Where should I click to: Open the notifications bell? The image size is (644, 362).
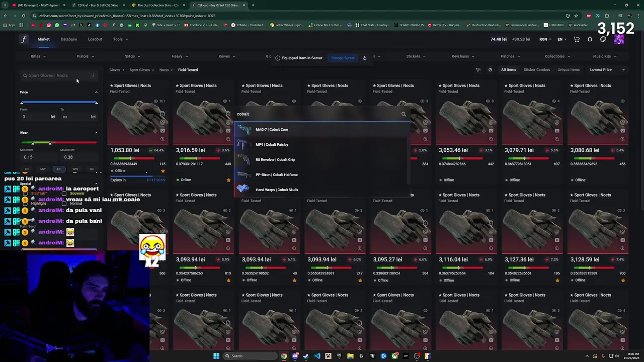pos(590,39)
